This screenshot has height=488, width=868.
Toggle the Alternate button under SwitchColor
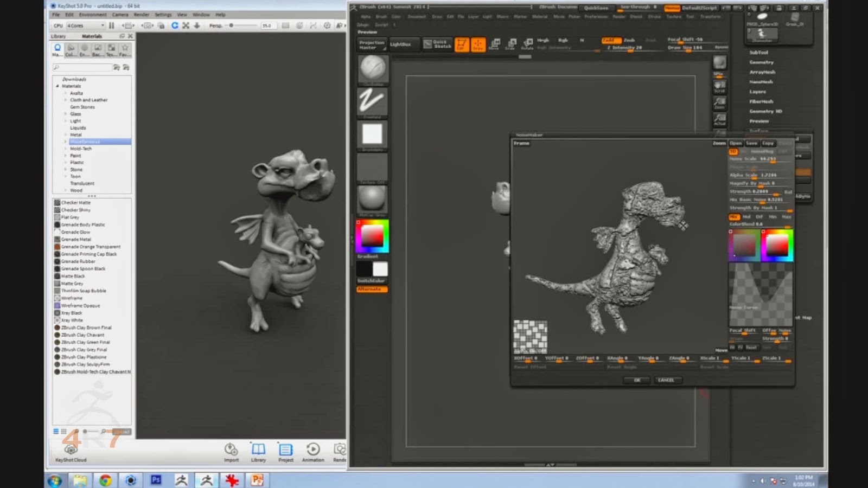coord(372,289)
